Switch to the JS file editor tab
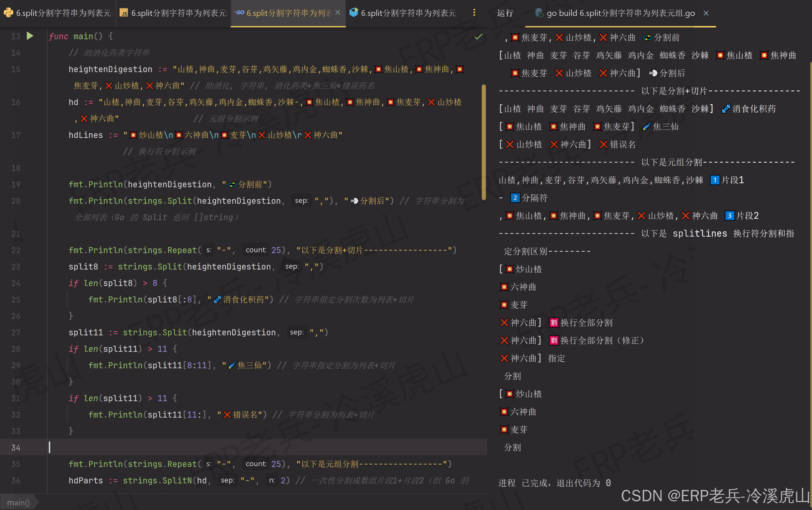This screenshot has height=510, width=812. pos(173,13)
